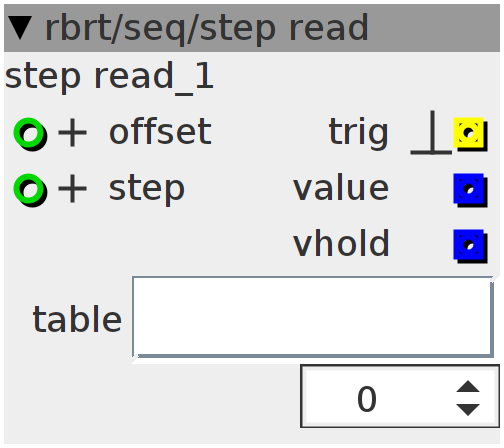Image resolution: width=504 pixels, height=448 pixels.
Task: Click the green offset inlet connector
Action: click(x=30, y=134)
